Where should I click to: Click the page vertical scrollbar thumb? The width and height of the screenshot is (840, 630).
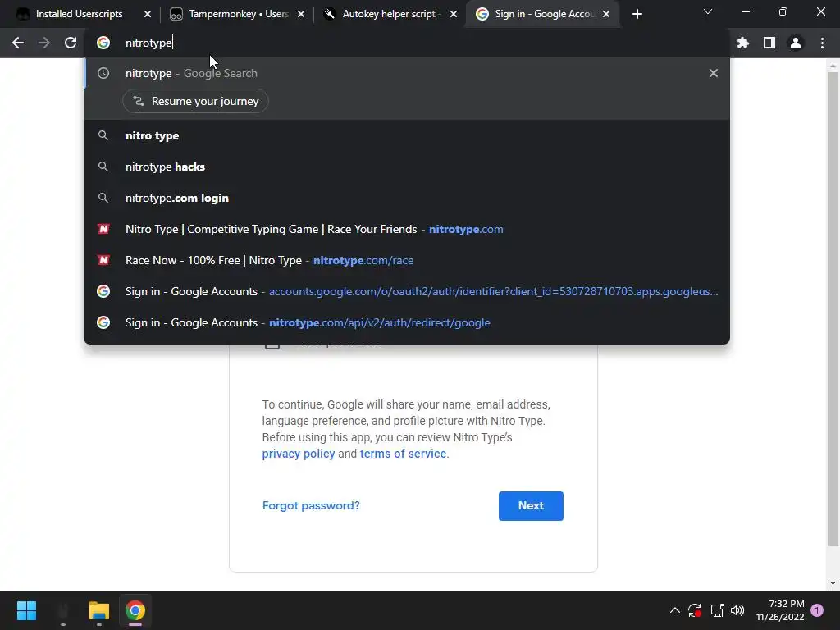click(x=833, y=309)
